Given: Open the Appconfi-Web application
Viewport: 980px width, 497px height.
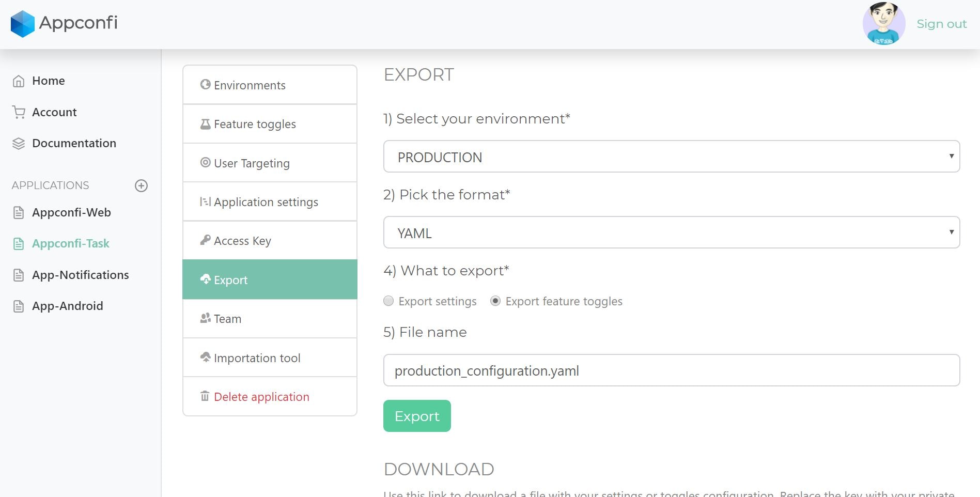Looking at the screenshot, I should click(x=71, y=212).
